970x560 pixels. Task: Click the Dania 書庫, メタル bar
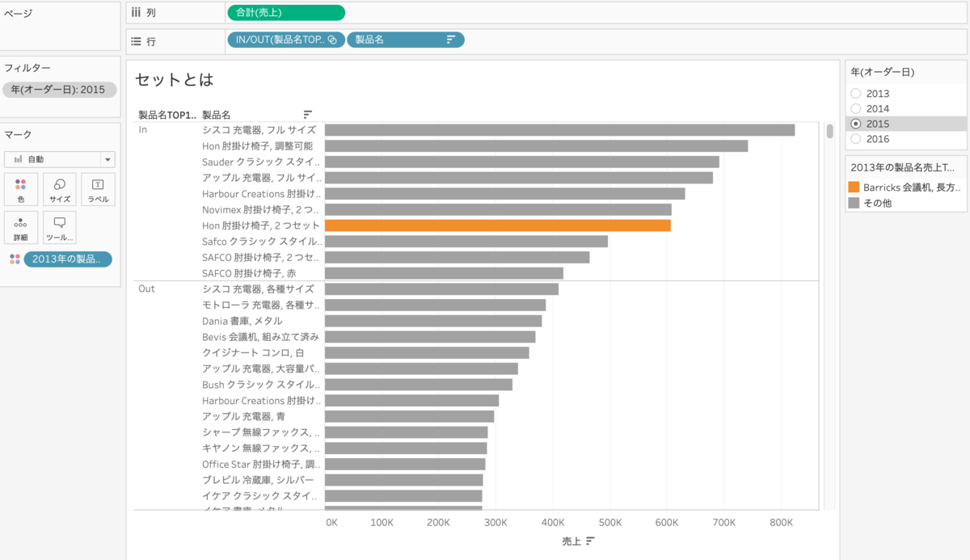click(433, 321)
